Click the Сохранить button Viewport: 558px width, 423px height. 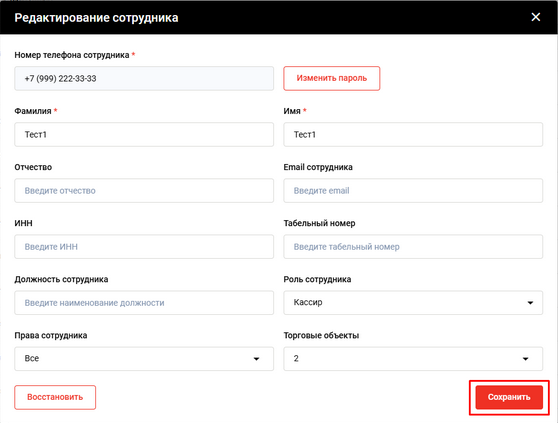coord(509,397)
